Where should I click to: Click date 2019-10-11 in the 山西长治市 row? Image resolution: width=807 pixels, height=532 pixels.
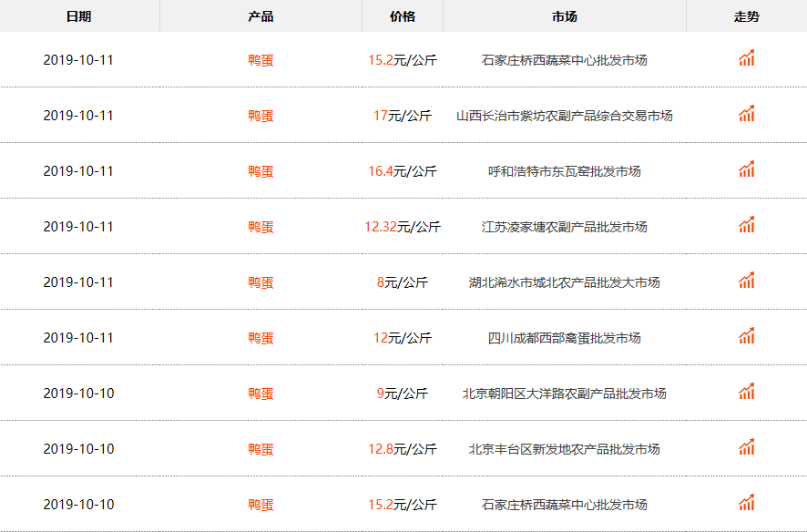(x=78, y=116)
